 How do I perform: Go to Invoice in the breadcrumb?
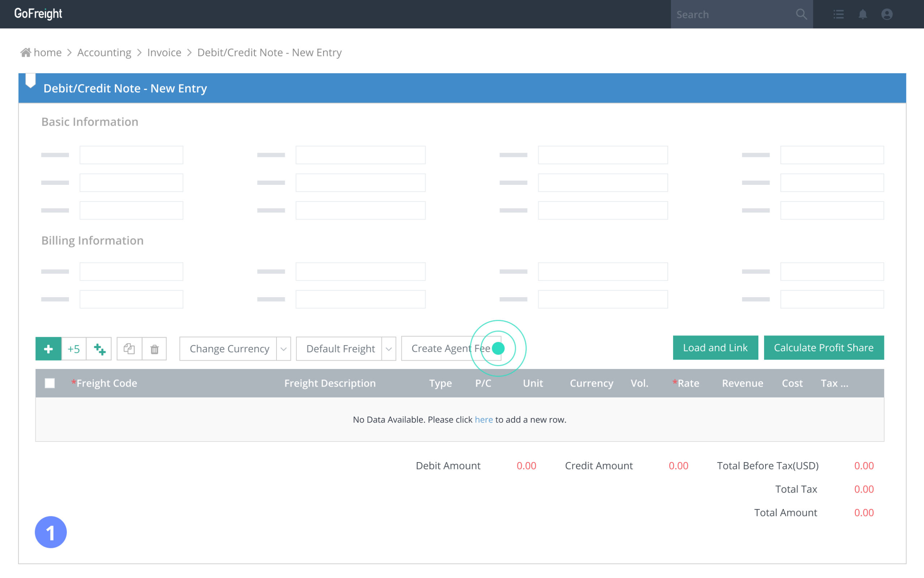[x=164, y=52]
